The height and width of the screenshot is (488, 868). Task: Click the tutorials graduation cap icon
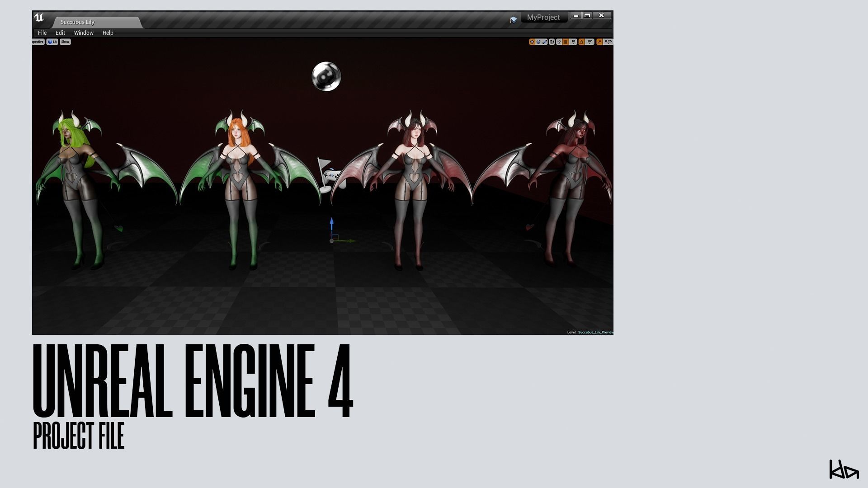point(513,20)
